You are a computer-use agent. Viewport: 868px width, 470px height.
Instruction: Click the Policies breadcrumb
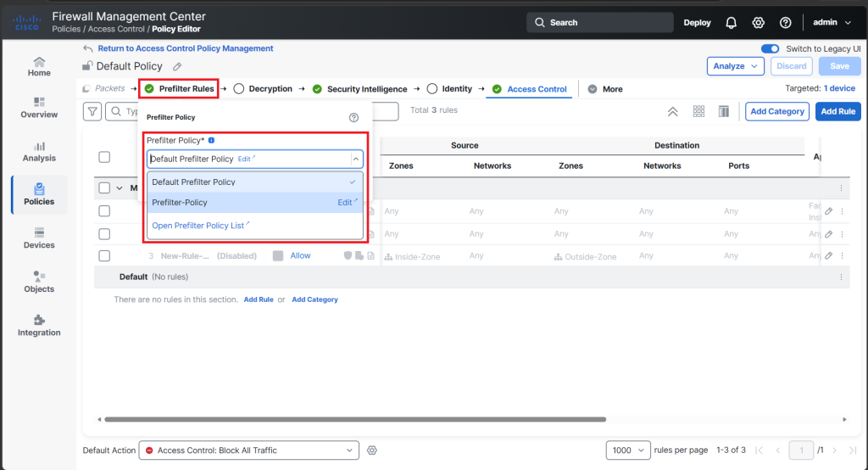click(66, 29)
